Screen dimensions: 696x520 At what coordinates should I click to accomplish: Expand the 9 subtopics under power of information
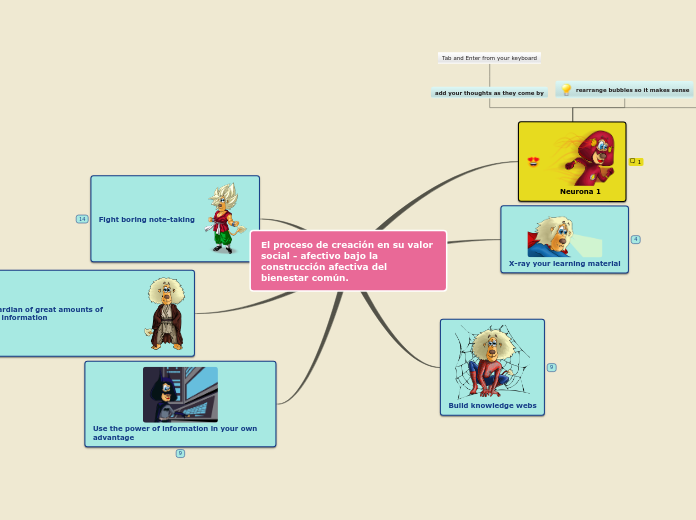(180, 453)
